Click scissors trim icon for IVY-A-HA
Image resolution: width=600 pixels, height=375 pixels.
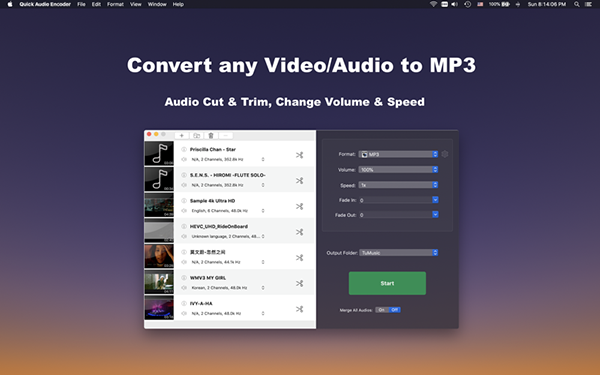[299, 309]
